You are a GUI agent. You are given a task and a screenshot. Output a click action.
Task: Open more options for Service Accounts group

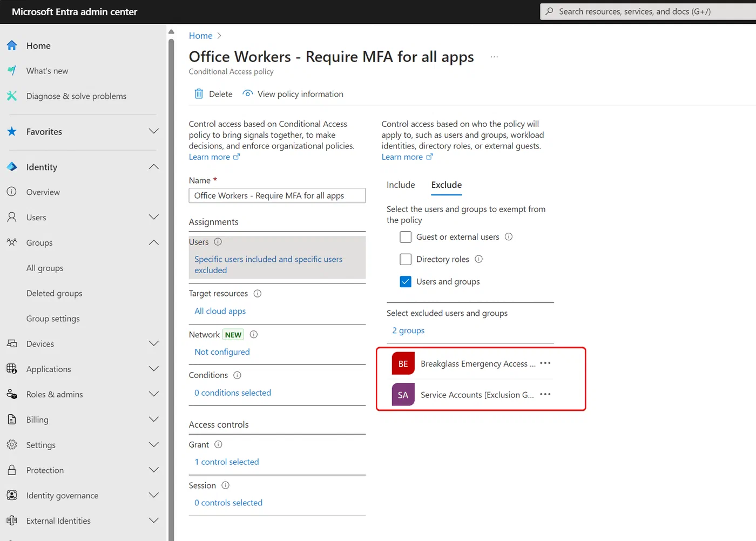[x=545, y=394]
